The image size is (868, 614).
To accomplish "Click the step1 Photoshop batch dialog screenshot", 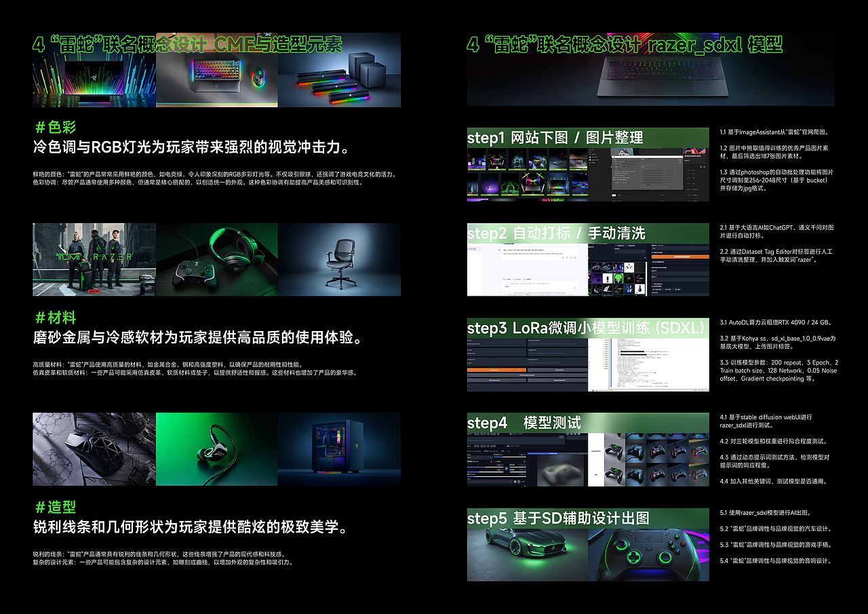I will [x=649, y=175].
